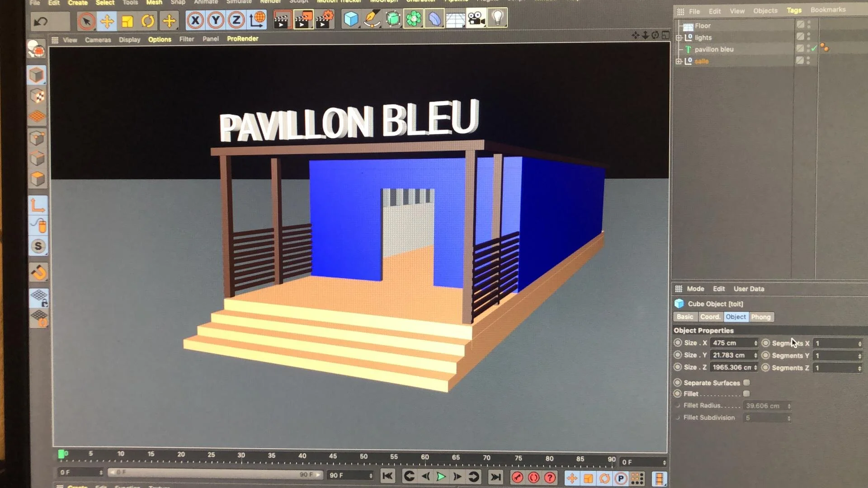This screenshot has width=868, height=488.
Task: Toggle the X axis lock icon
Action: point(195,20)
